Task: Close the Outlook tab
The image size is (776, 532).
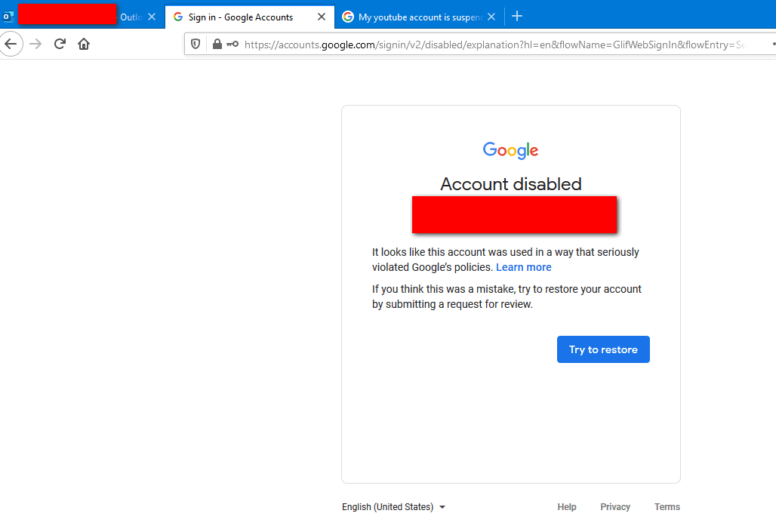Action: click(152, 17)
